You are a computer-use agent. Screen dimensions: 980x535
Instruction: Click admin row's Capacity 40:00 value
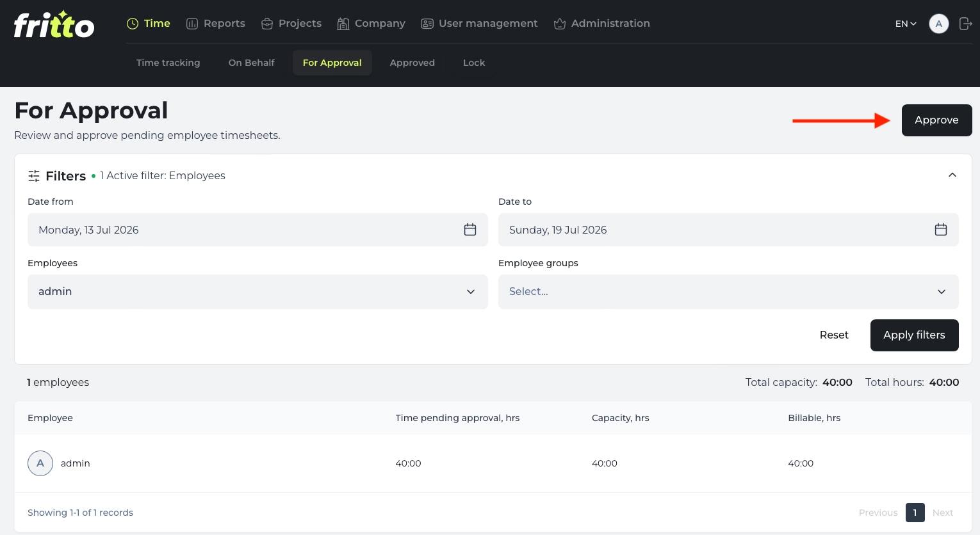[x=605, y=463]
